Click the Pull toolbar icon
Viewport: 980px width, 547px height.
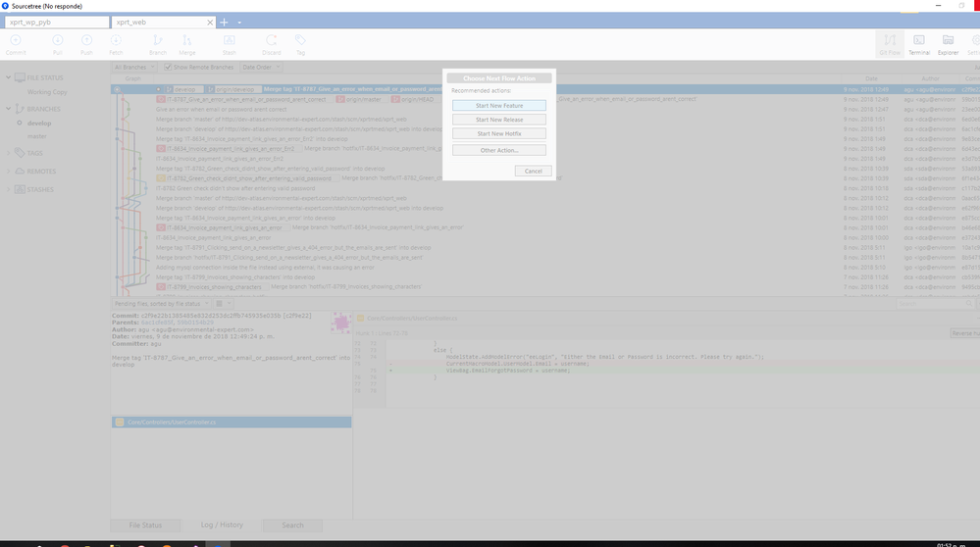tap(58, 44)
